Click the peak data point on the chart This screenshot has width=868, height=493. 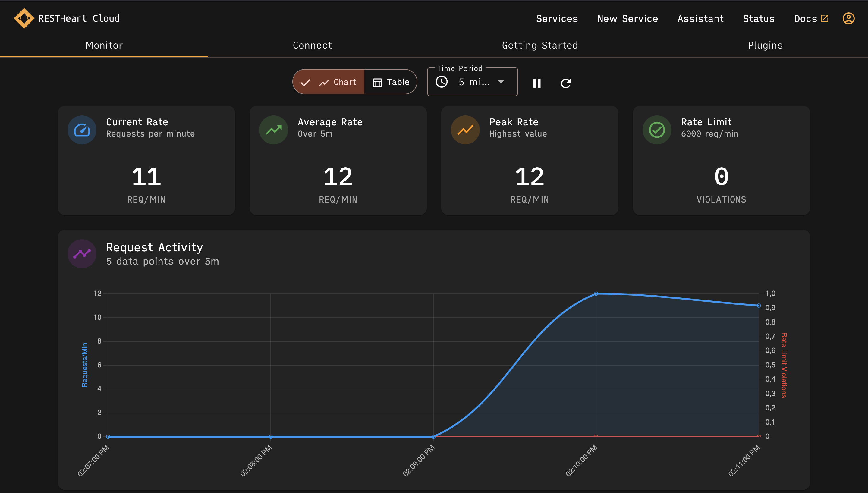(596, 294)
